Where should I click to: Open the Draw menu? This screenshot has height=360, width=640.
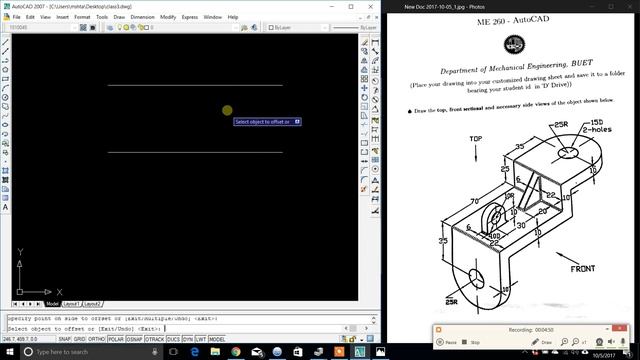(119, 17)
